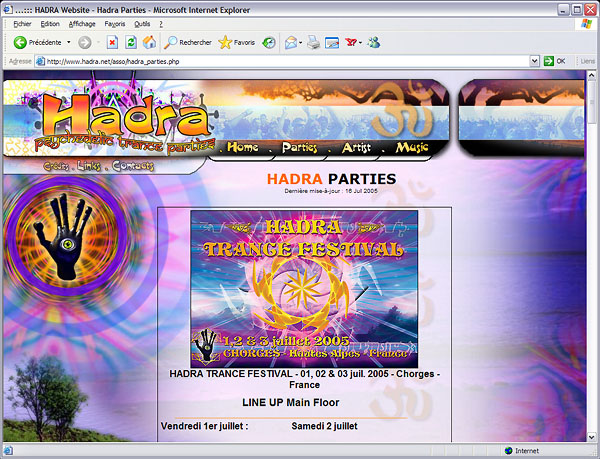The width and height of the screenshot is (600, 459).
Task: Click the hand with eye emblem
Action: click(66, 237)
